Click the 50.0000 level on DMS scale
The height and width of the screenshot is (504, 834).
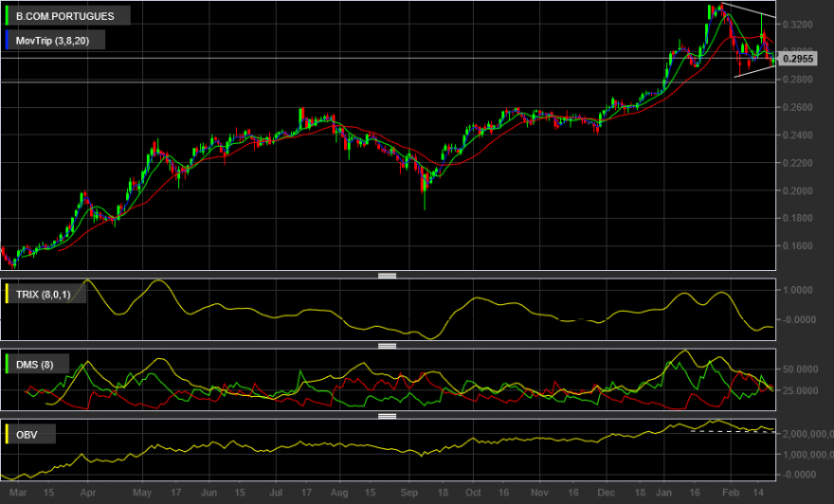pyautogui.click(x=800, y=369)
